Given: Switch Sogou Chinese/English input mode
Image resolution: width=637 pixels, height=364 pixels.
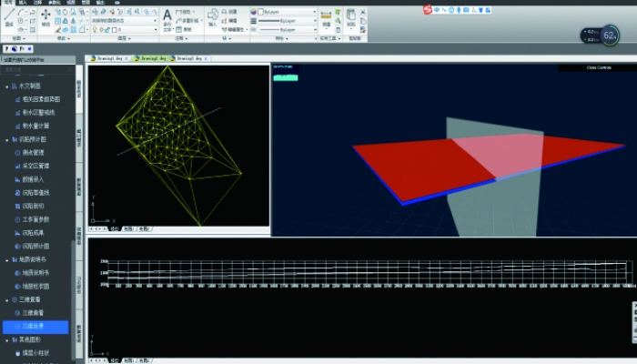Looking at the screenshot, I should 437,9.
